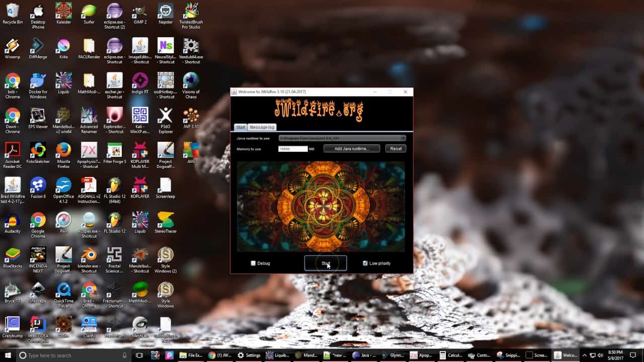
Task: Switch to the Snipping Tool taskbar item
Action: 509,355
